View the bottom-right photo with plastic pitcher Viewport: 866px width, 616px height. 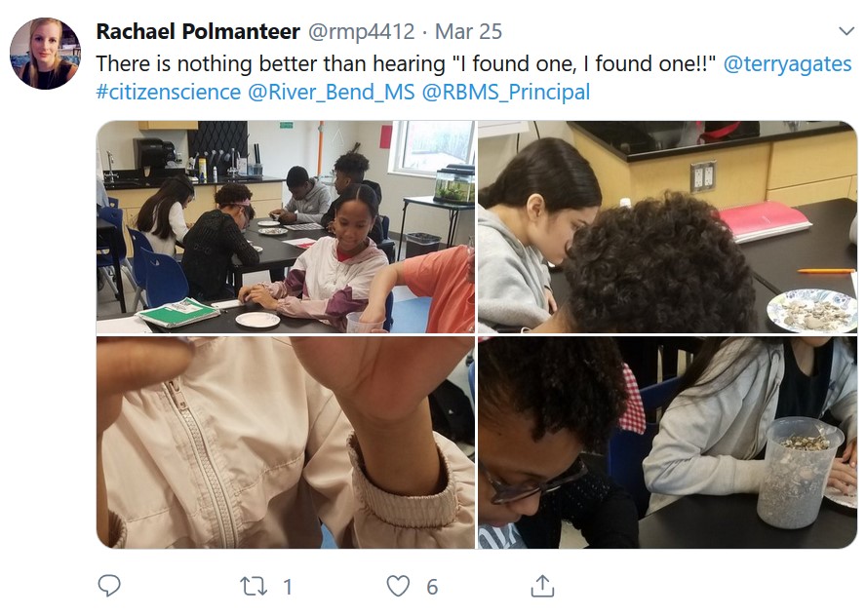point(667,443)
